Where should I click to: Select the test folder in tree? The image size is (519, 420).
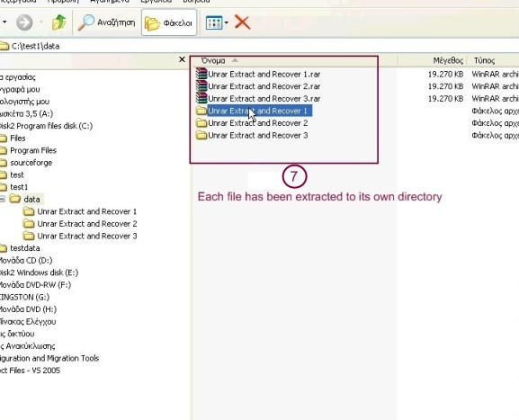(17, 174)
